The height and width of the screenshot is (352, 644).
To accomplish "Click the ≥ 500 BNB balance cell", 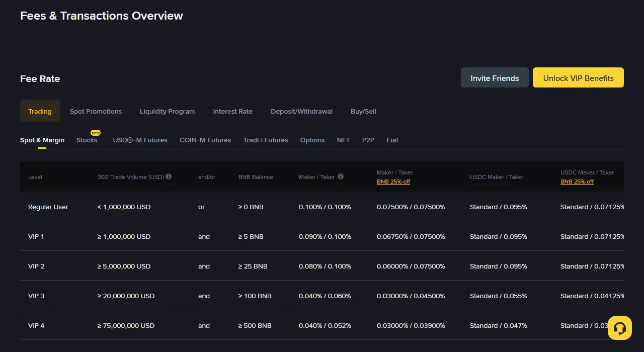I will (x=255, y=325).
